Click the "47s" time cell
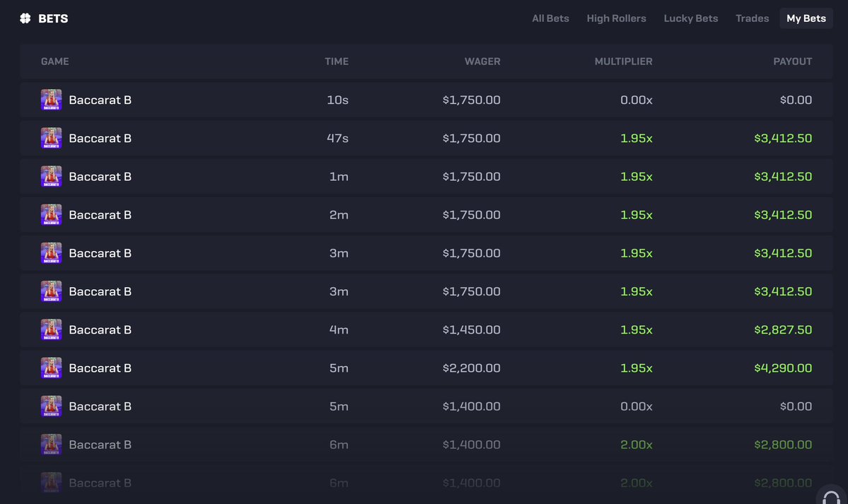The height and width of the screenshot is (504, 848). (337, 139)
